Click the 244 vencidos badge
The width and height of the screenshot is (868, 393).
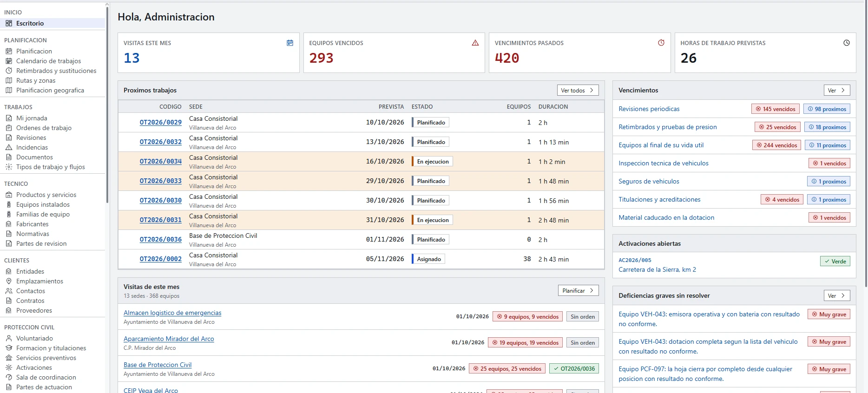(776, 145)
